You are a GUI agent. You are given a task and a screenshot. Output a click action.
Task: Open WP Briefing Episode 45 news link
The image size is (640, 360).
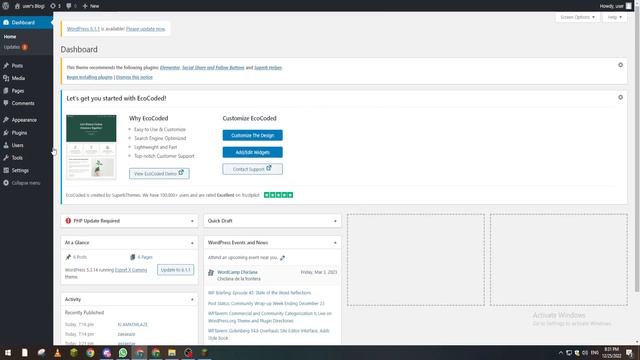pos(260,293)
